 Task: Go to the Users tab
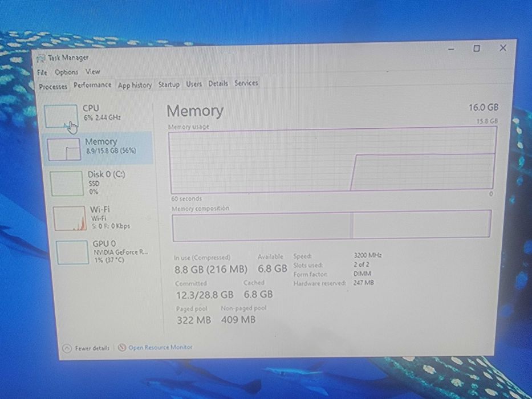(x=194, y=84)
